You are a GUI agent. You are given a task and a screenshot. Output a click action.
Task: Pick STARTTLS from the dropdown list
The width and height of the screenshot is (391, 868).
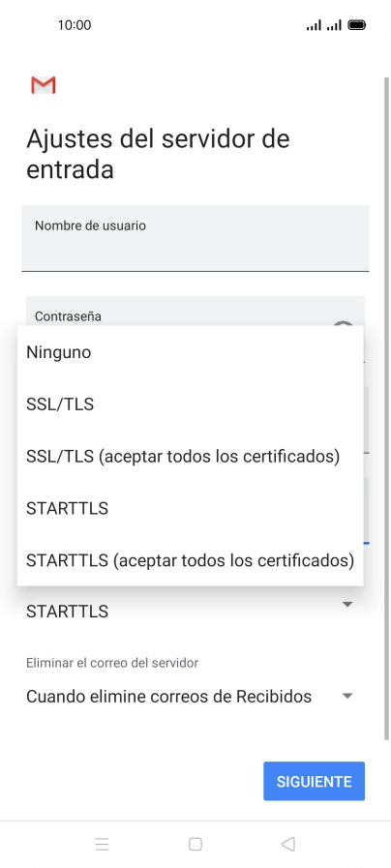(191, 508)
